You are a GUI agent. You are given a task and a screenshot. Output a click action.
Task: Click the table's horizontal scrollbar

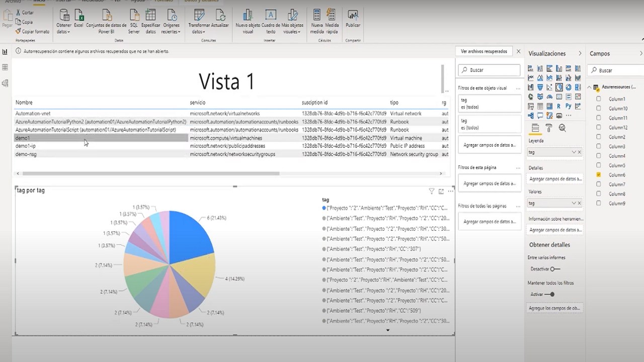(151, 173)
